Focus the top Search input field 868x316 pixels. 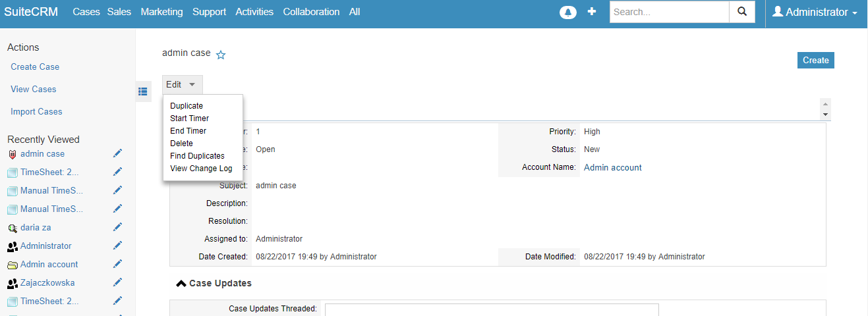pos(669,12)
